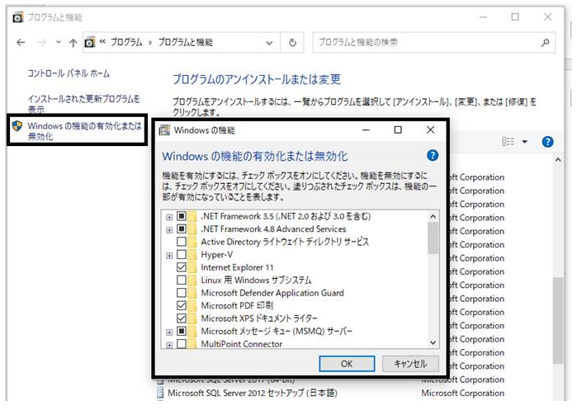577x415 pixels.
Task: Expand the .NET Framework 3.5 node
Action: coord(169,217)
